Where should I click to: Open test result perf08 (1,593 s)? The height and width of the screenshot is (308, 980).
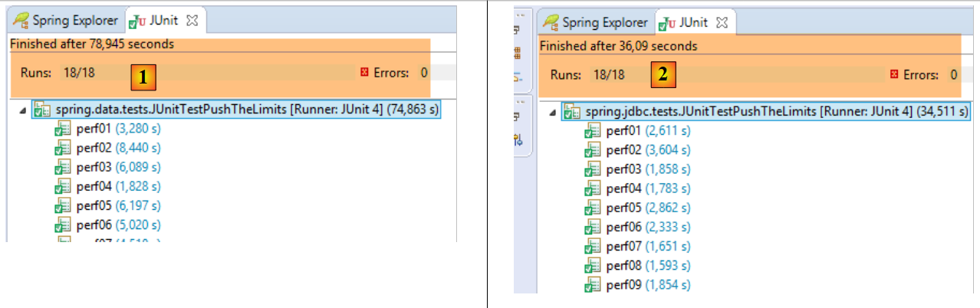648,266
